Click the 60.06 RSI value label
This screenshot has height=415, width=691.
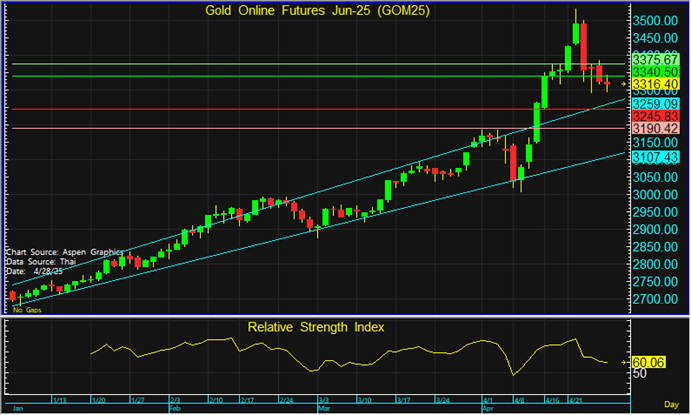click(x=651, y=361)
